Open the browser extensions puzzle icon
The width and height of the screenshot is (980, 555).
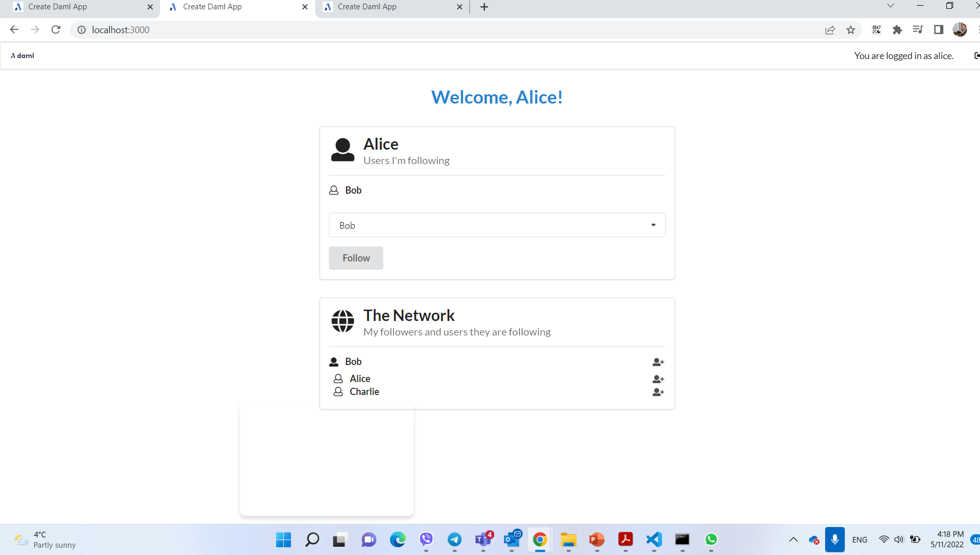click(x=897, y=30)
